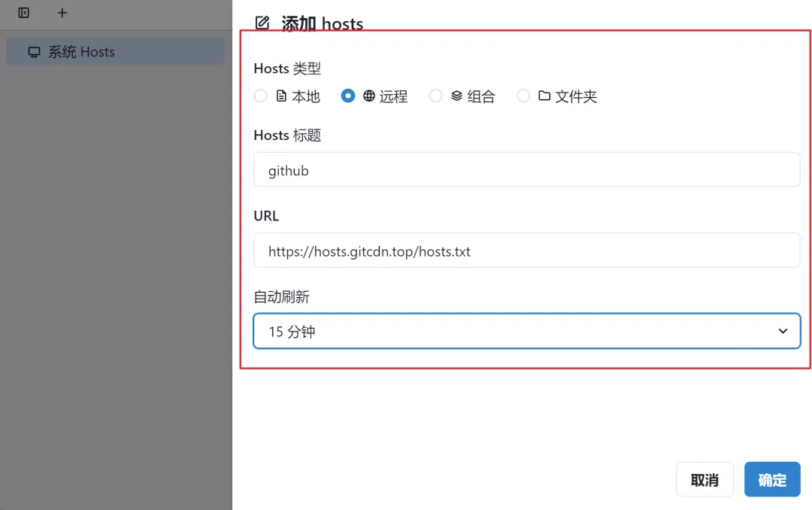Viewport: 812px width, 510px height.
Task: Open the 自动刷新 dropdown showing 15 分钟
Action: [x=526, y=331]
